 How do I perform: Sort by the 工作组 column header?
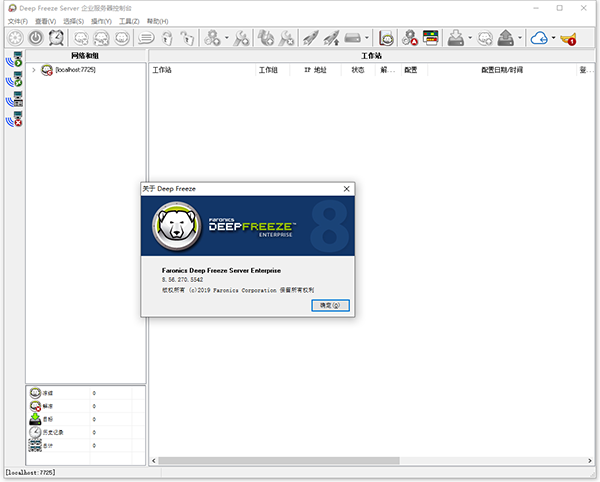(272, 70)
